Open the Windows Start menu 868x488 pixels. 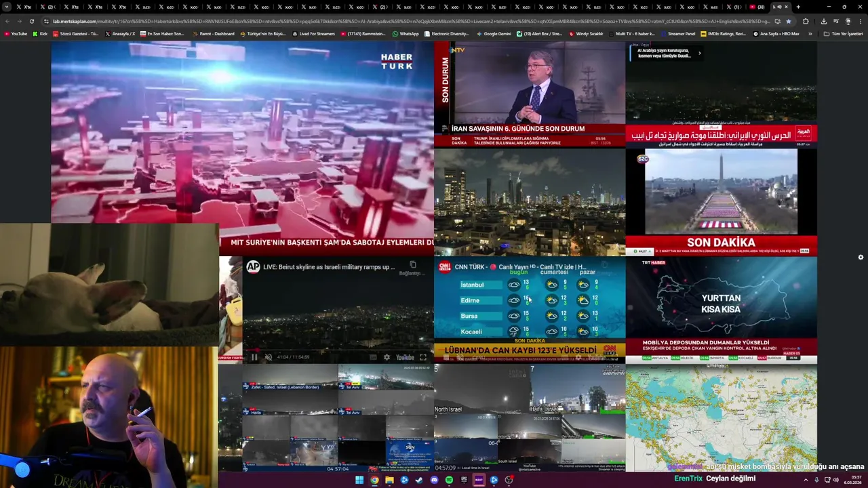click(x=359, y=480)
